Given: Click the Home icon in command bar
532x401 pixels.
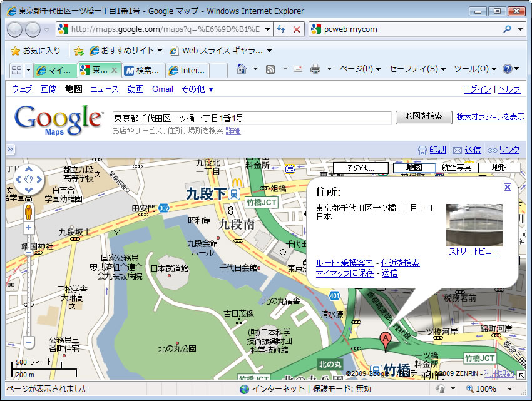Looking at the screenshot, I should click(x=241, y=69).
